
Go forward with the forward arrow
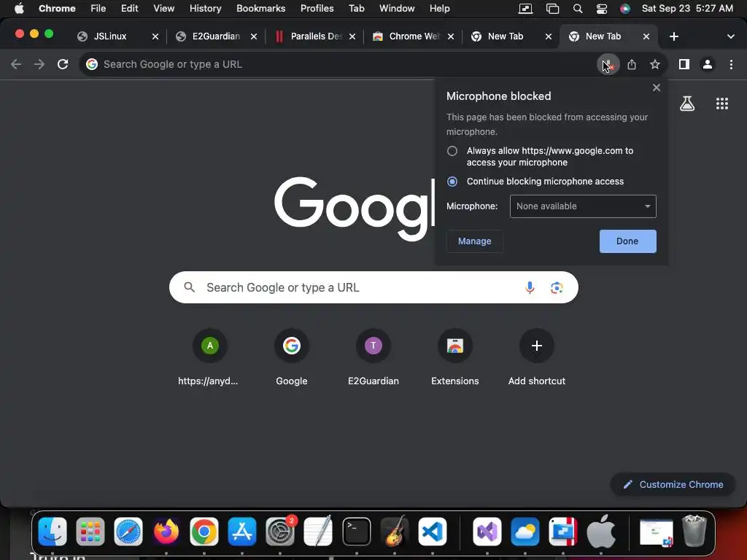click(39, 64)
